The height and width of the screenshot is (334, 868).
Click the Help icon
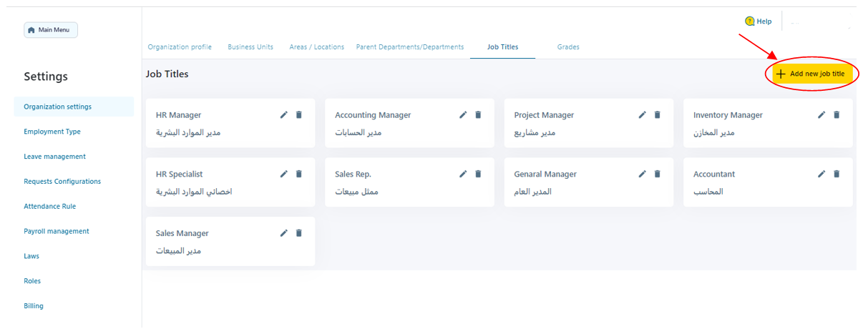tap(750, 21)
